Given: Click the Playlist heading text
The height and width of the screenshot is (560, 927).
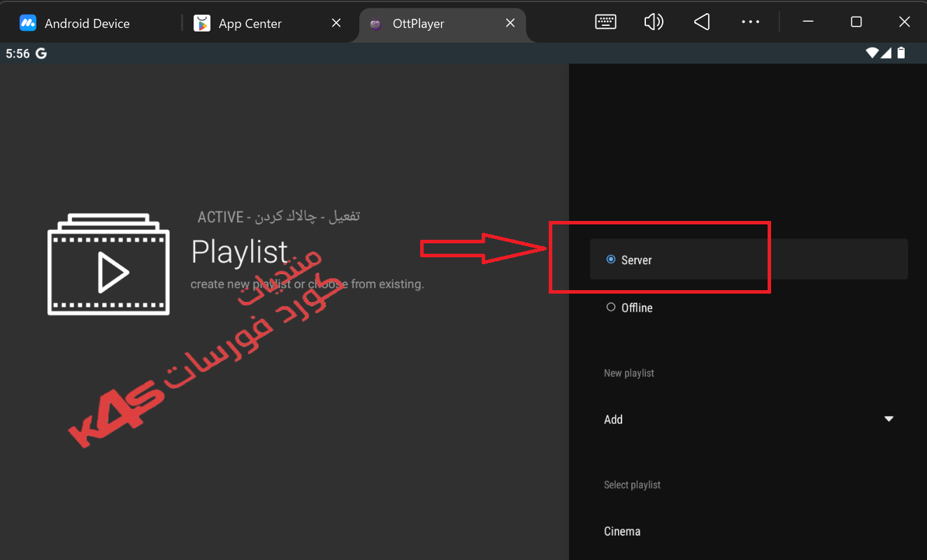Looking at the screenshot, I should coord(239,252).
